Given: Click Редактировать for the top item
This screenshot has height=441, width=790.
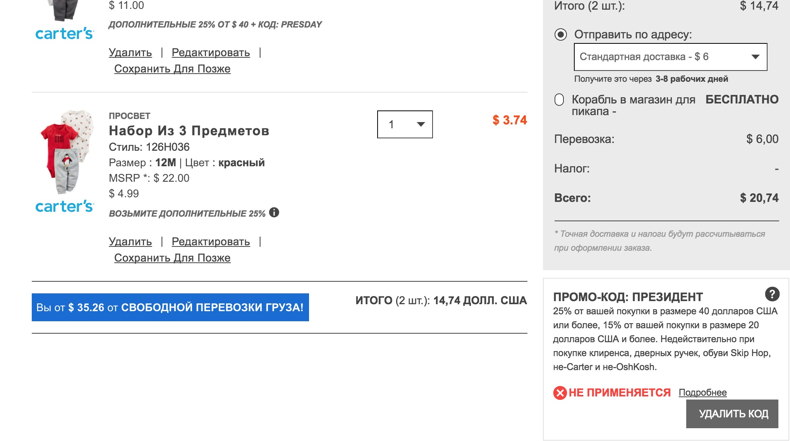Looking at the screenshot, I should coord(211,52).
